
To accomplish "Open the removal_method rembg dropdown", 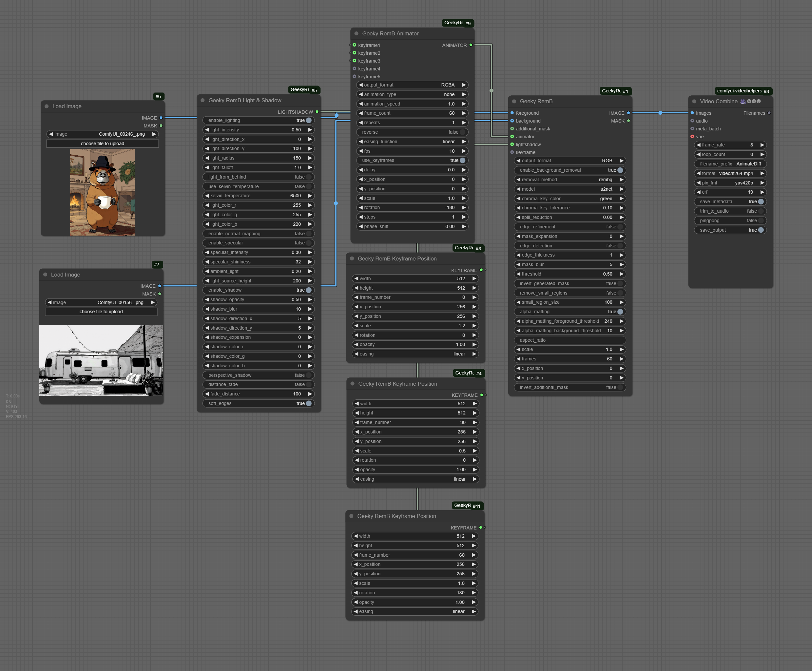I will tap(605, 180).
